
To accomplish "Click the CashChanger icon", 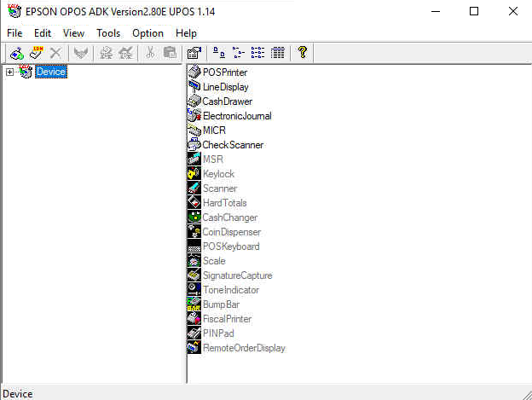I will tap(194, 217).
